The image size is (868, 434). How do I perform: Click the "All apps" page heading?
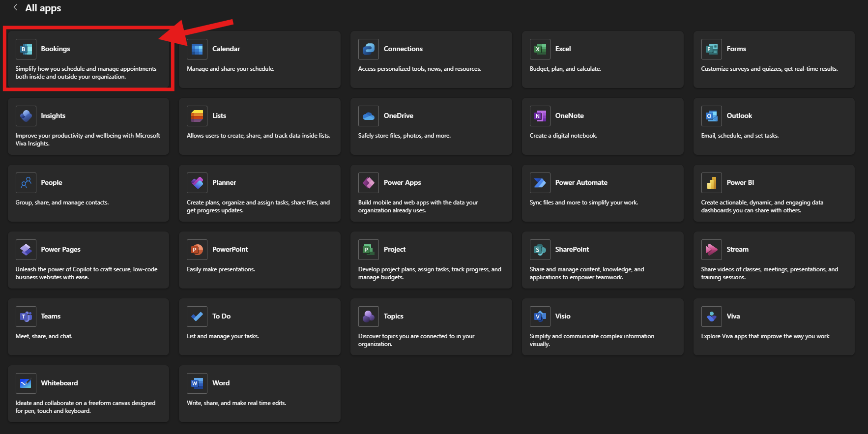pos(43,8)
